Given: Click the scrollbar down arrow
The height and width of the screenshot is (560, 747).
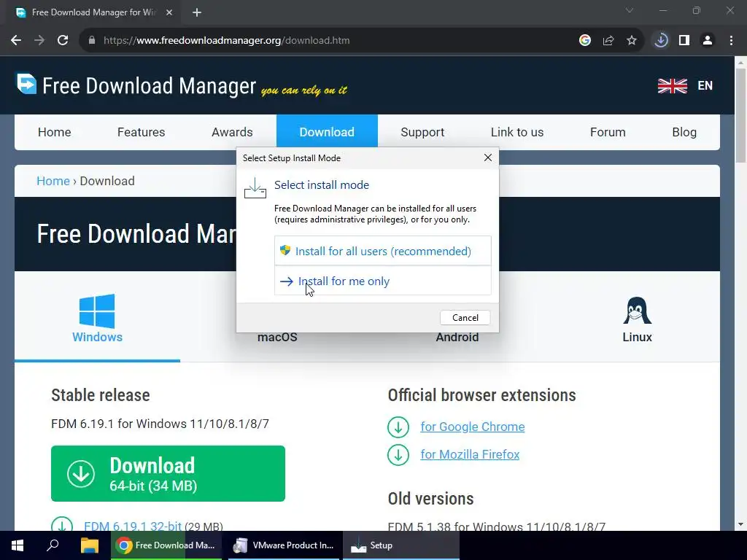Looking at the screenshot, I should (x=740, y=524).
